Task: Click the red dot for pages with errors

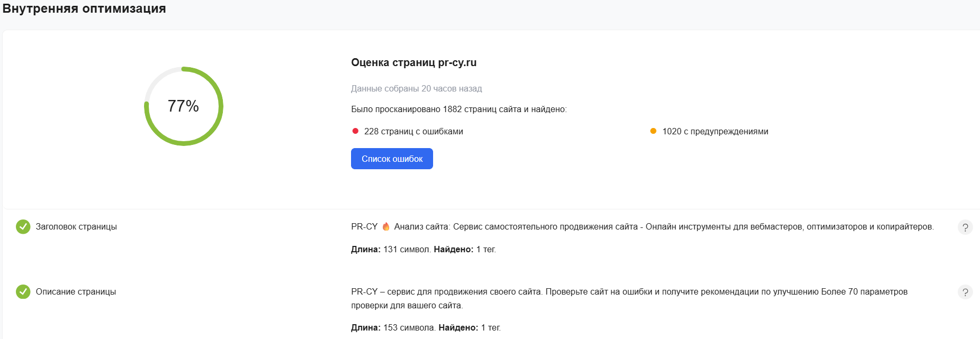Action: point(355,131)
